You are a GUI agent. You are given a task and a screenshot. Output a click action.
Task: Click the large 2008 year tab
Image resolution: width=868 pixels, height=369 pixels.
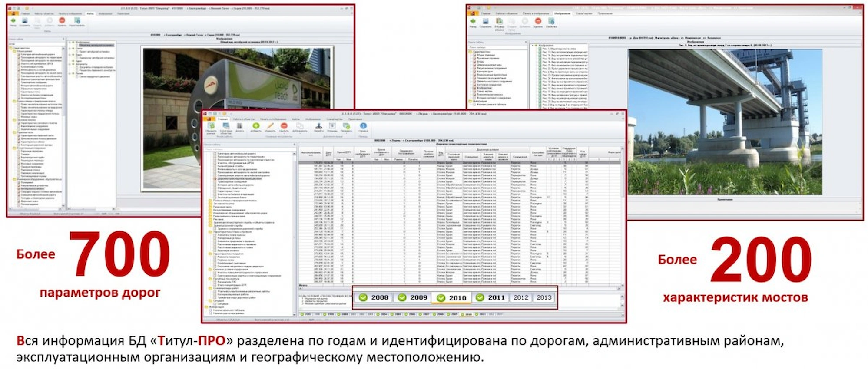374,297
